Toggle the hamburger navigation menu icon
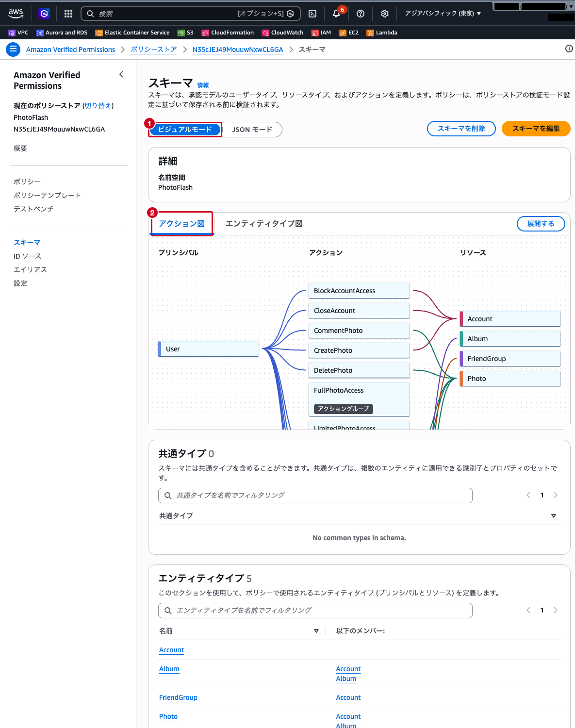Image resolution: width=575 pixels, height=728 pixels. click(13, 49)
